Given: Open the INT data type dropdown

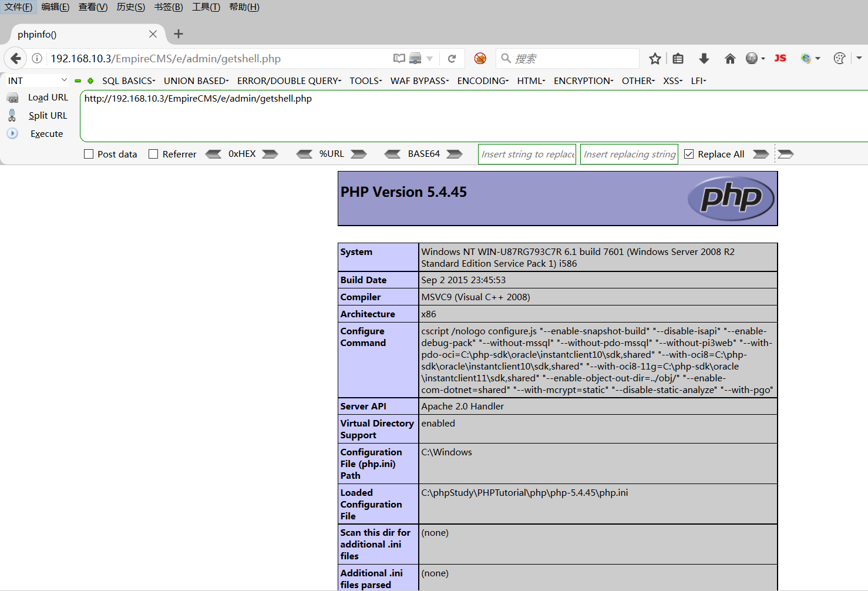Looking at the screenshot, I should [x=37, y=80].
